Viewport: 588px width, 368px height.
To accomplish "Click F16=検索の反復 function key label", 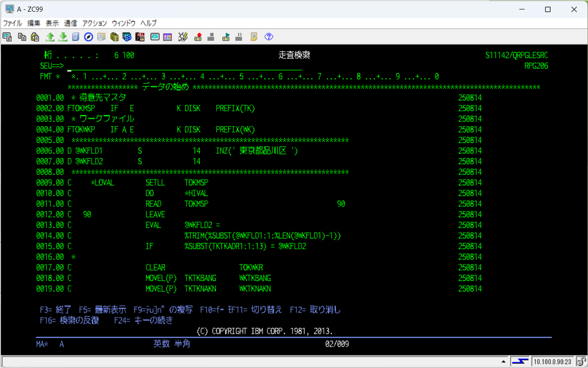I will [x=69, y=320].
